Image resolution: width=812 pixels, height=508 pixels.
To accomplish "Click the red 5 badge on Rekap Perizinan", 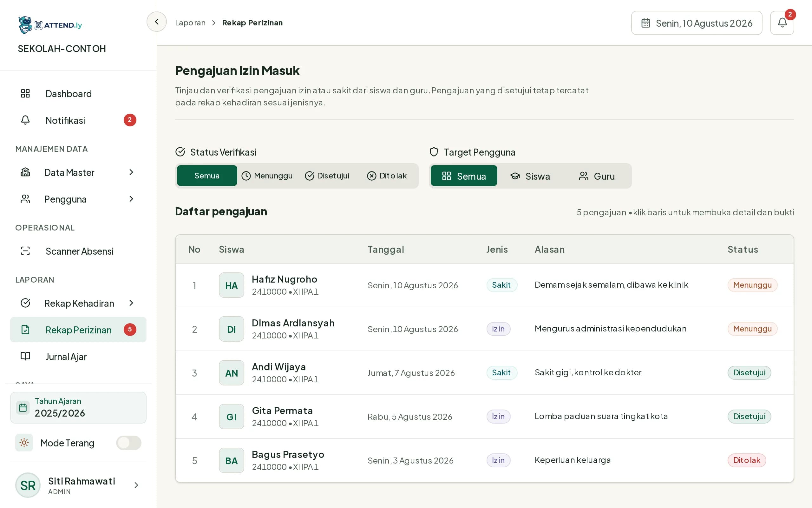I will click(130, 329).
